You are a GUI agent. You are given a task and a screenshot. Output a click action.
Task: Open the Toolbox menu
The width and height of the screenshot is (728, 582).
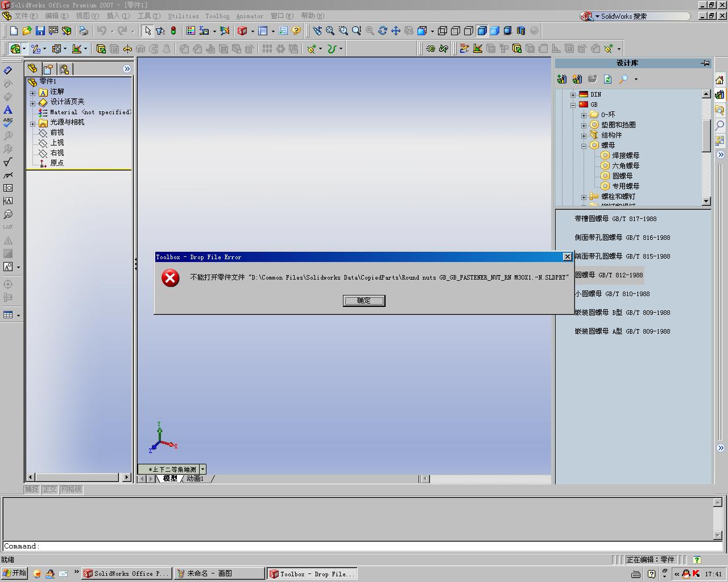(217, 16)
